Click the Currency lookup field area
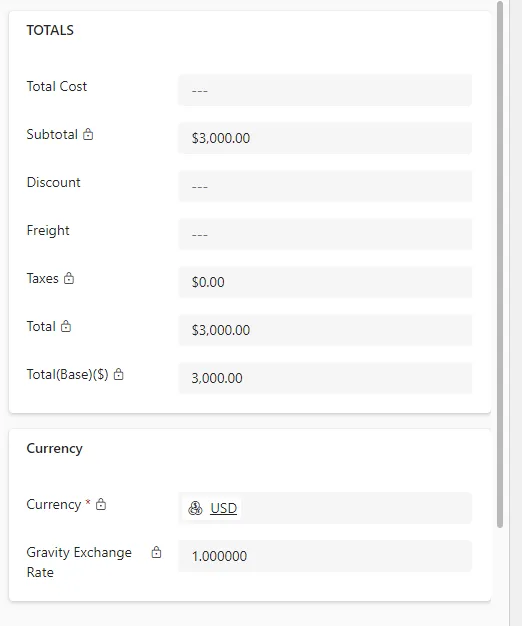This screenshot has height=626, width=522. (x=325, y=508)
